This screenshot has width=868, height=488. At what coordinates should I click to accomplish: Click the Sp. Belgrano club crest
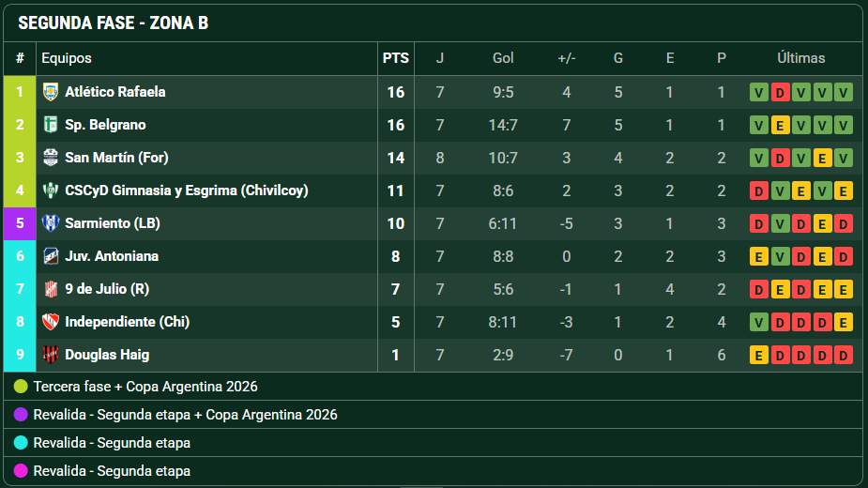(51, 125)
